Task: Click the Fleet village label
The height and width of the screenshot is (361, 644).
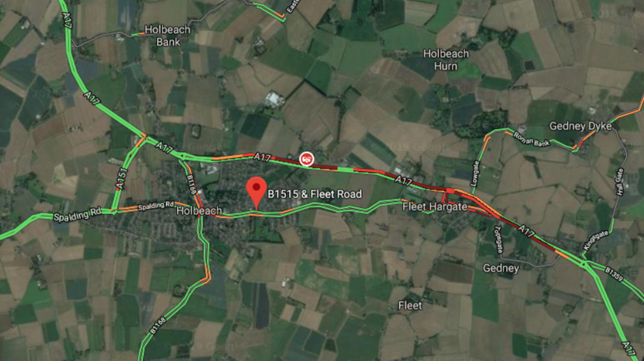Action: pos(410,306)
